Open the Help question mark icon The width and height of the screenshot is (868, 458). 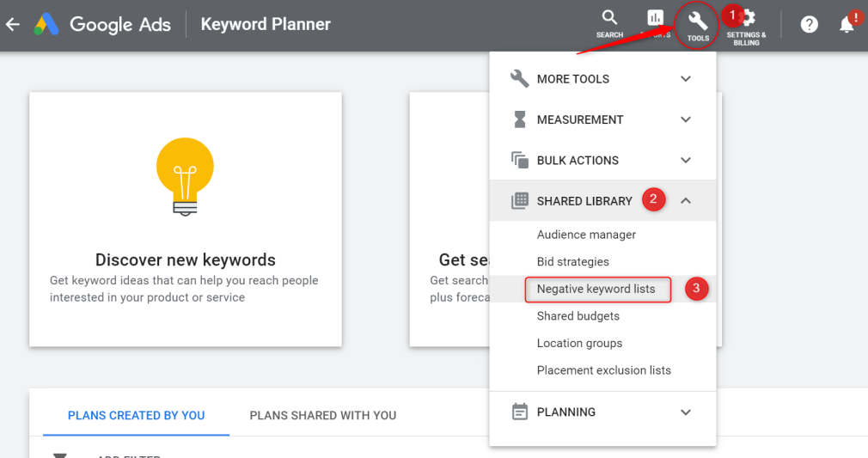[809, 24]
